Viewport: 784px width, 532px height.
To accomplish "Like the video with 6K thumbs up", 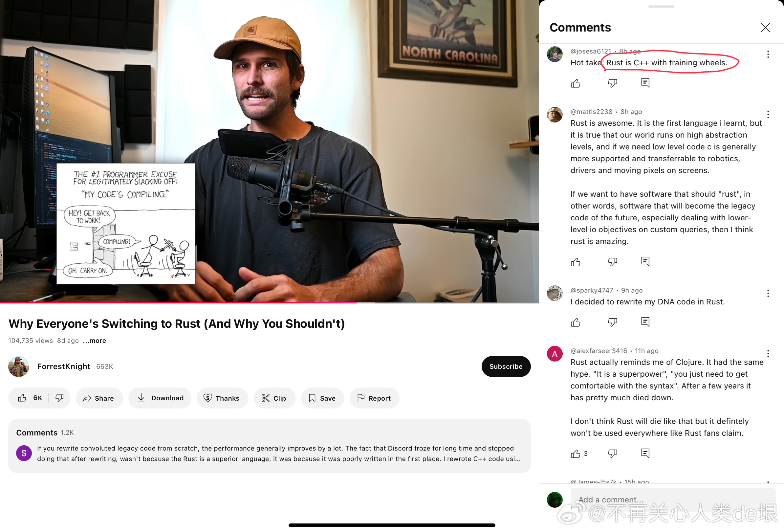I will pos(30,398).
